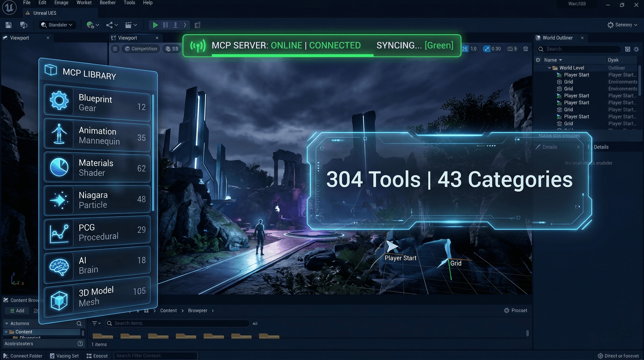
Task: Click the eject camera icon
Action: [x=197, y=25]
